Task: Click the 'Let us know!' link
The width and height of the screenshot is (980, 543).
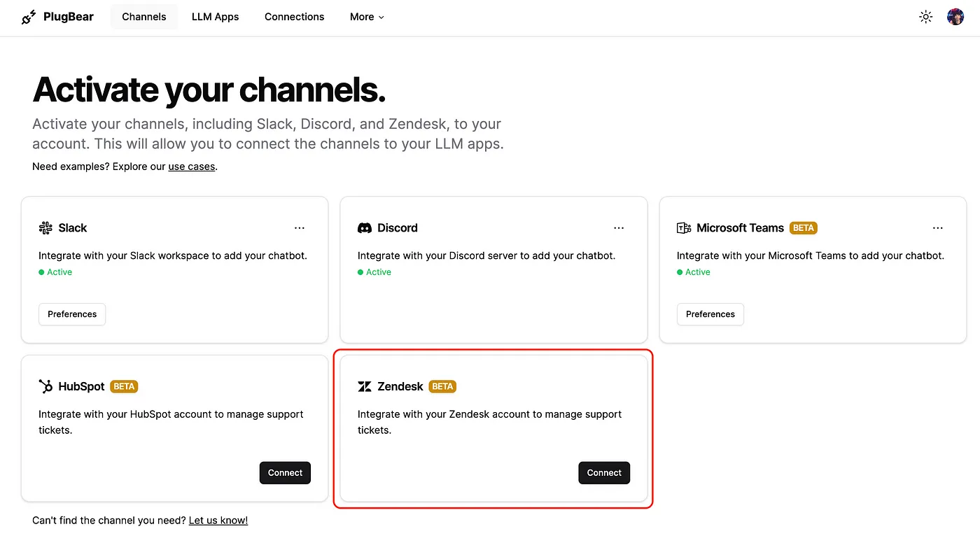Action: (x=218, y=520)
